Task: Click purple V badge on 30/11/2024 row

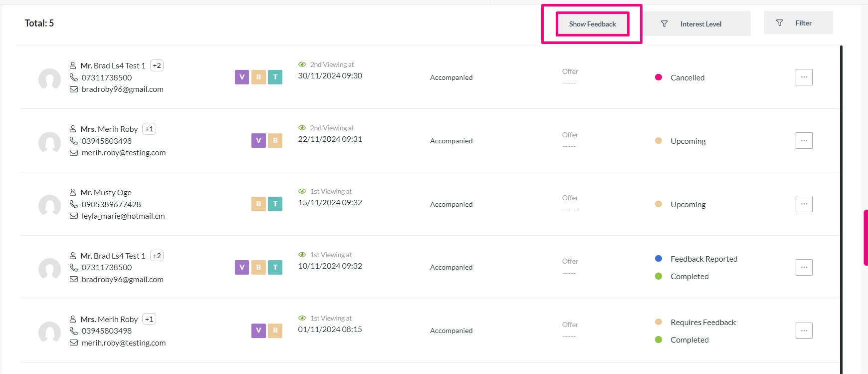Action: point(242,77)
